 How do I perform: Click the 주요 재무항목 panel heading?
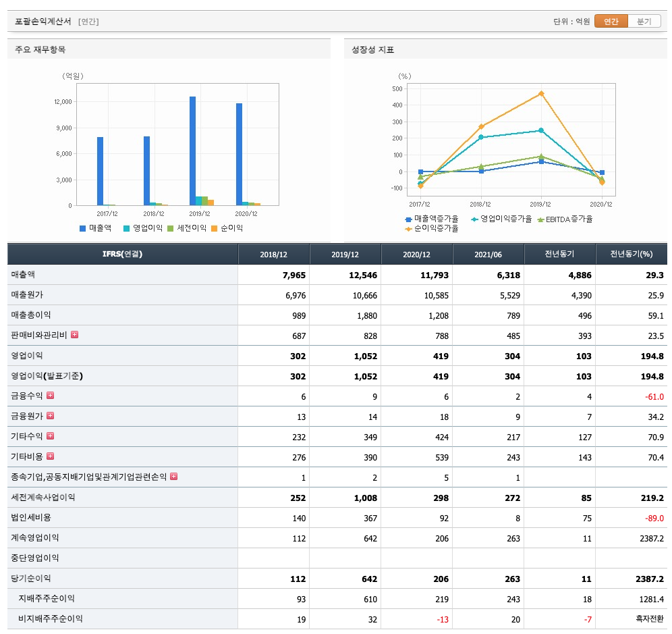click(40, 50)
